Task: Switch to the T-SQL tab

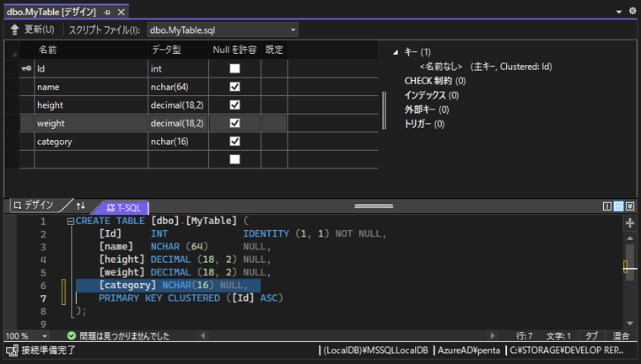Action: [x=123, y=207]
